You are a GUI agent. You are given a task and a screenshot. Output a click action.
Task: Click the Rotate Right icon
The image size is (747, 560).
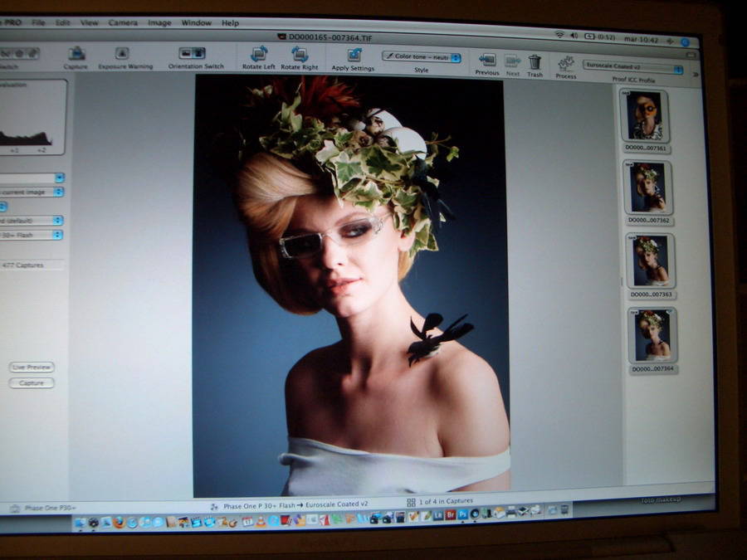[x=300, y=55]
